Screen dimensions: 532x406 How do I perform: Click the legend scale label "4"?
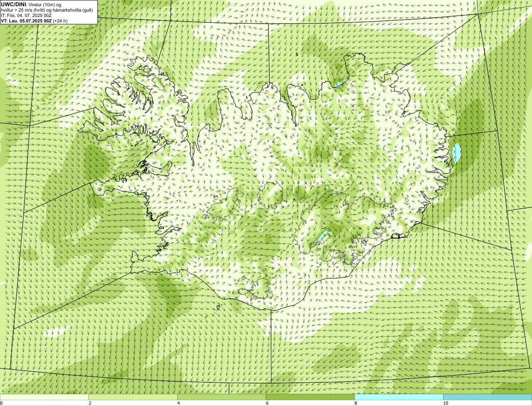pos(179,403)
